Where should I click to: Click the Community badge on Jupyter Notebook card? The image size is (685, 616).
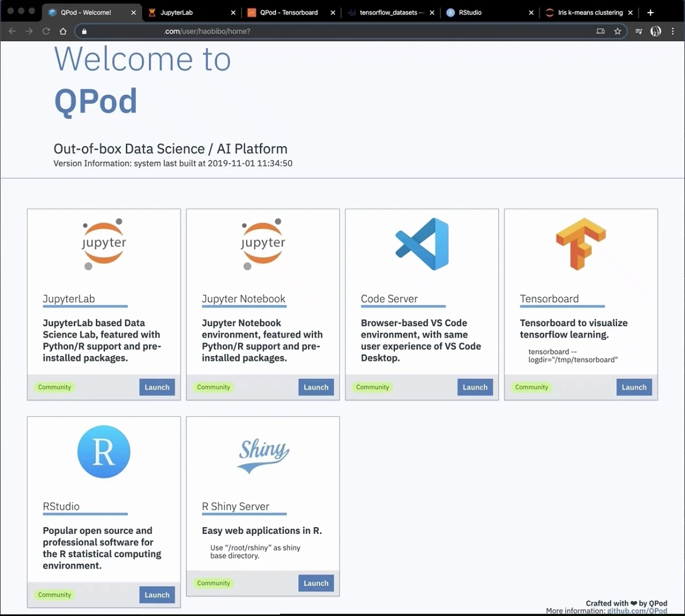tap(213, 387)
